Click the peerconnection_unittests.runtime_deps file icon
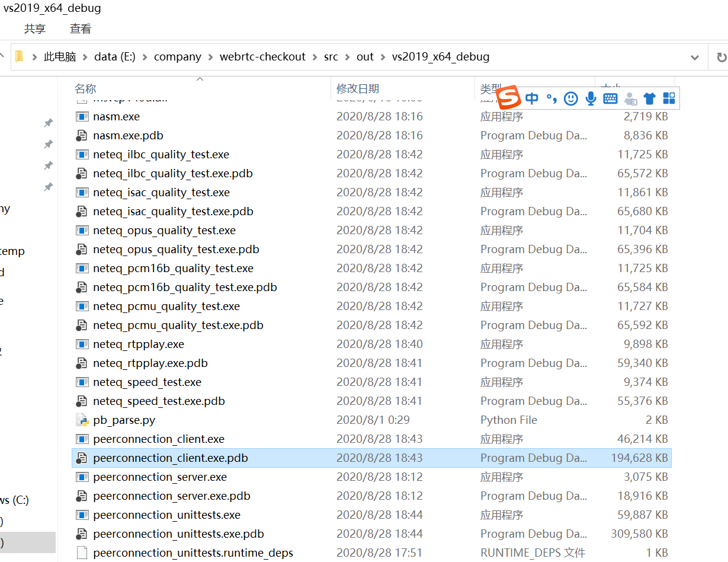 pyautogui.click(x=82, y=553)
